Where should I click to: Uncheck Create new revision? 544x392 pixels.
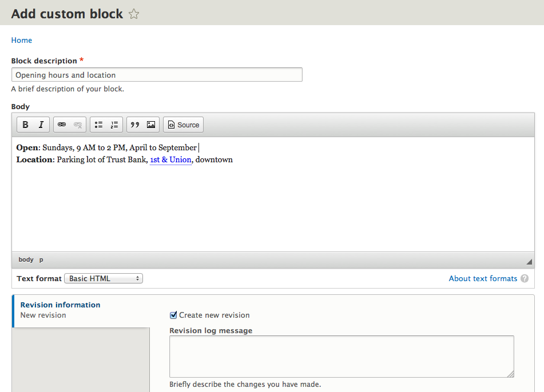[172, 315]
